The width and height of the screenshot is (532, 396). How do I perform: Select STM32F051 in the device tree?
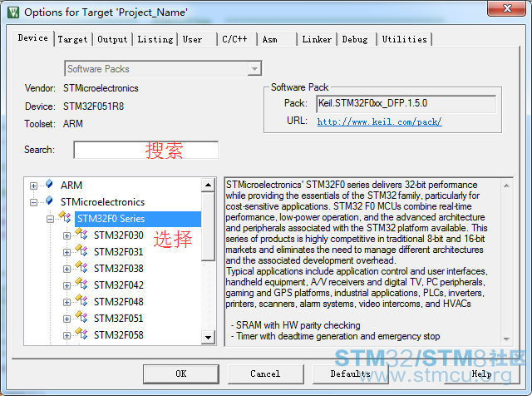(118, 319)
